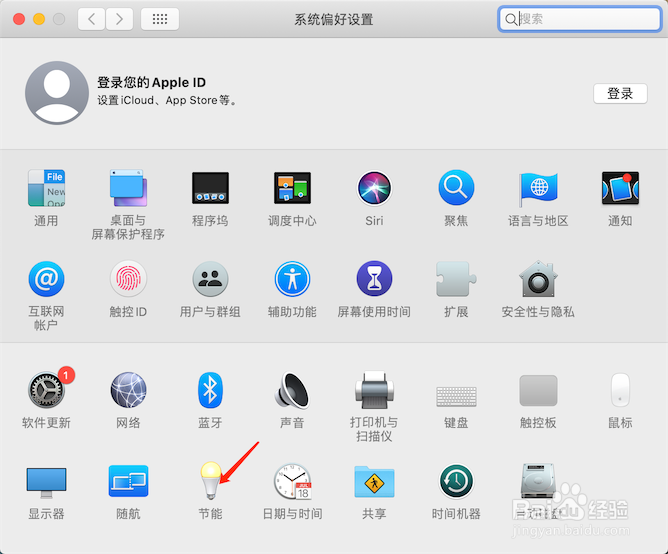Open 触控 ID (Touch ID) pane
The height and width of the screenshot is (554, 668).
pos(128,279)
